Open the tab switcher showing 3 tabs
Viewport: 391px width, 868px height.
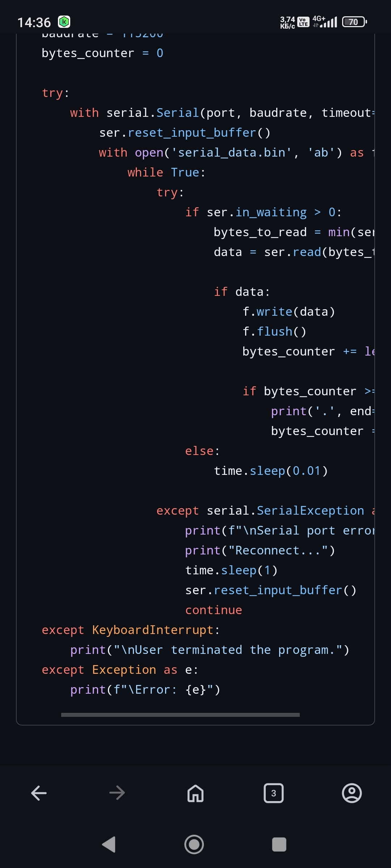click(x=274, y=793)
